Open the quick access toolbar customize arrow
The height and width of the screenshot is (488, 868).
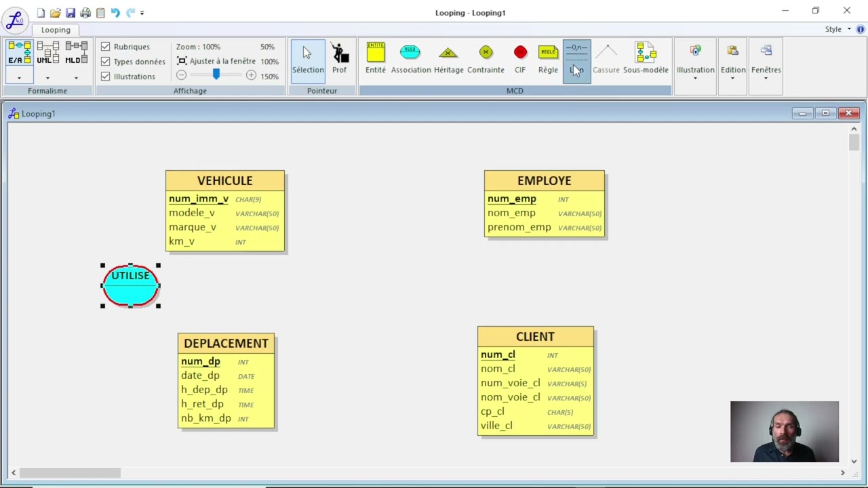(x=142, y=13)
